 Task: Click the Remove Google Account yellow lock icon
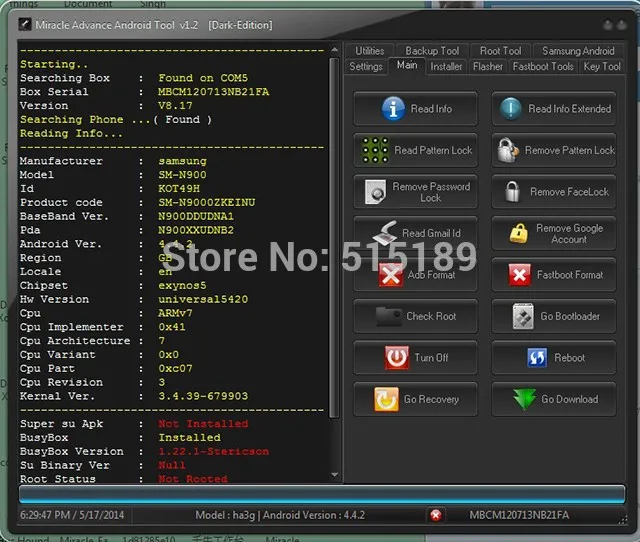pos(519,233)
